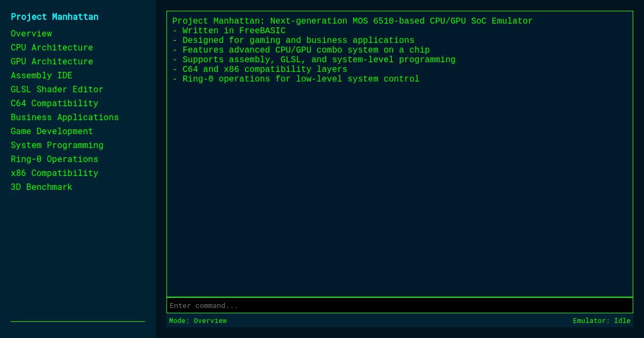The image size is (644, 338).
Task: Switch to x86 Compatibility layer
Action: pyautogui.click(x=54, y=173)
